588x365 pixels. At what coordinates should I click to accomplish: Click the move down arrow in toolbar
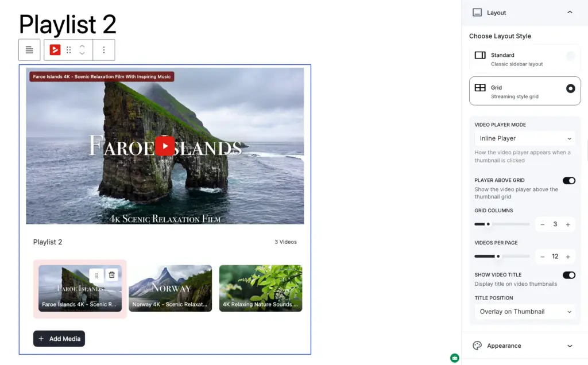point(82,54)
